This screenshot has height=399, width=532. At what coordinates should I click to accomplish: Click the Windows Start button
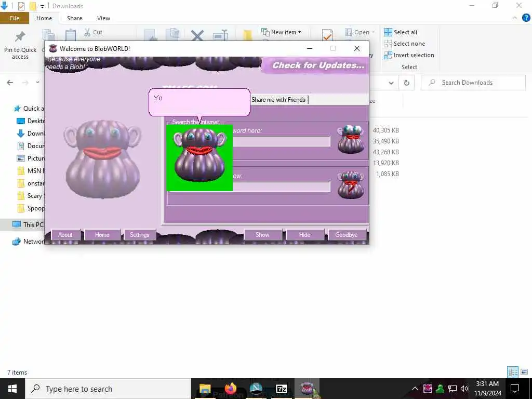[12, 389]
